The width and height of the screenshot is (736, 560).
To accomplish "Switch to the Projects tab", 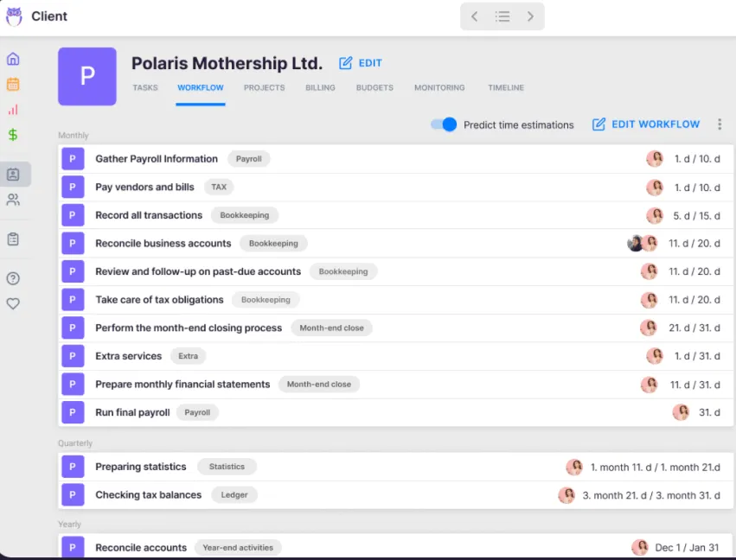I will tap(263, 87).
